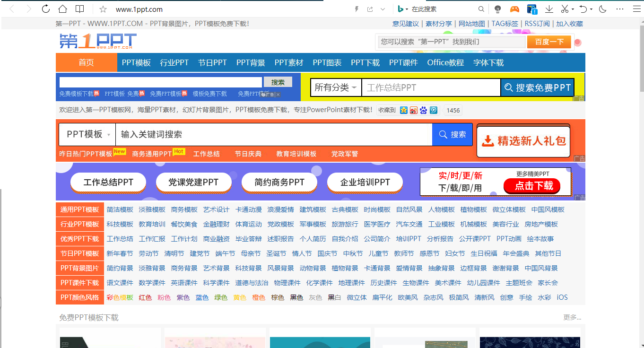Toggle night mode moon icon

tap(602, 9)
